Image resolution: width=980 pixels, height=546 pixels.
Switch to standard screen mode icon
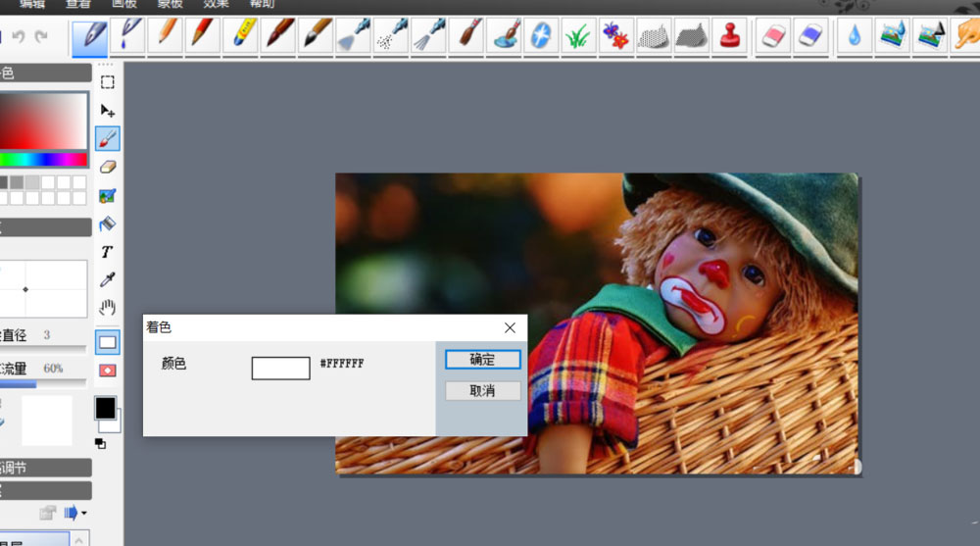(x=108, y=343)
